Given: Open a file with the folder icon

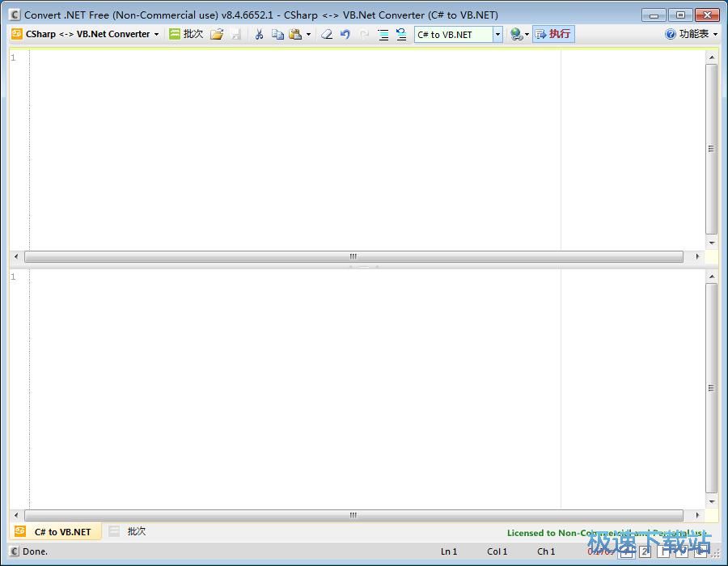Looking at the screenshot, I should tap(217, 34).
